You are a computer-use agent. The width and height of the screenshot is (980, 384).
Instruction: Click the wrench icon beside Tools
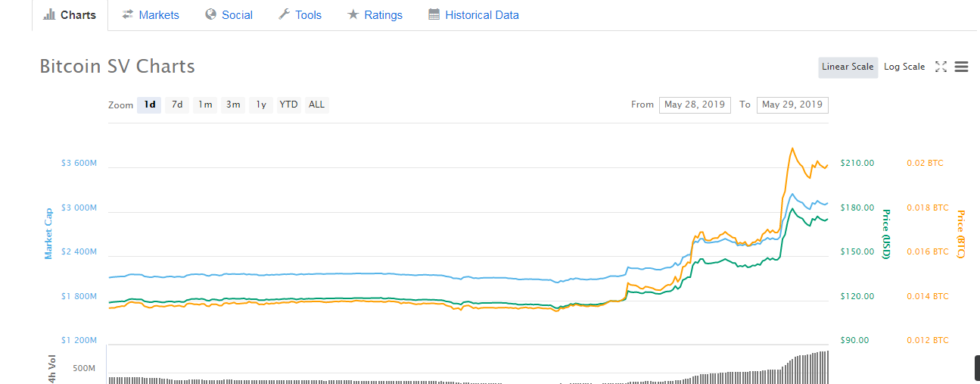pos(285,14)
